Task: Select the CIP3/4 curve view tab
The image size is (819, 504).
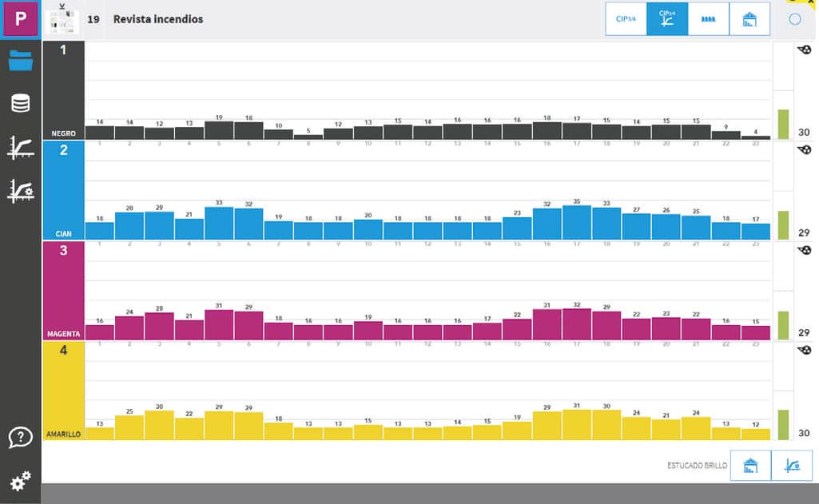Action: click(667, 19)
